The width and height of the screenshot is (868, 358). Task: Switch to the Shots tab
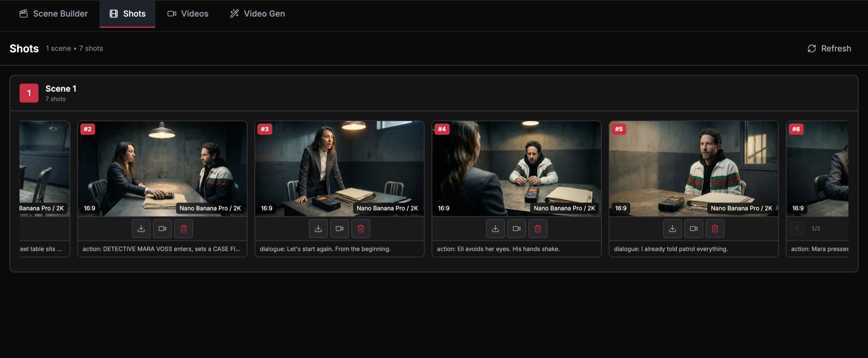click(x=127, y=14)
